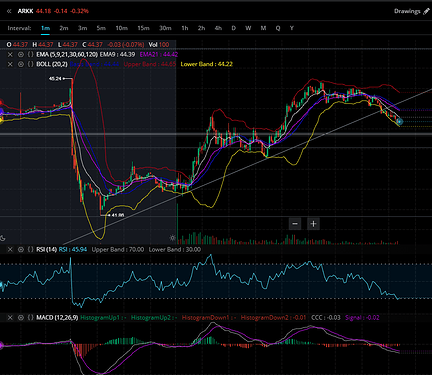Screen dimensions: 432x375
Task: Toggle brightness sun icon on chart
Action: pyautogui.click(x=172, y=238)
